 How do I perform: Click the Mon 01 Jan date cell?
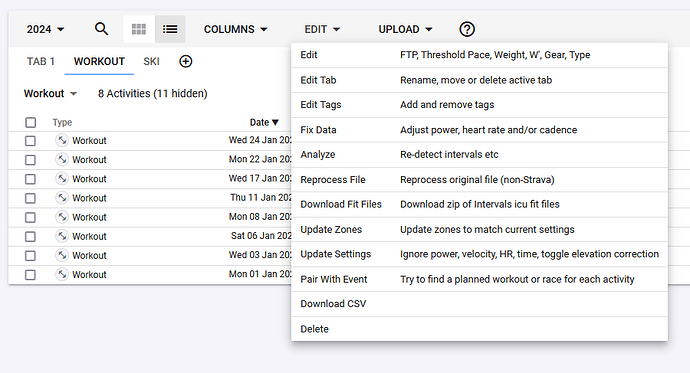click(x=260, y=274)
